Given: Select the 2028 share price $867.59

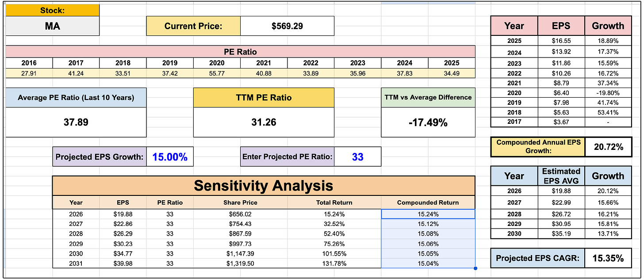Looking at the screenshot, I should tap(240, 233).
